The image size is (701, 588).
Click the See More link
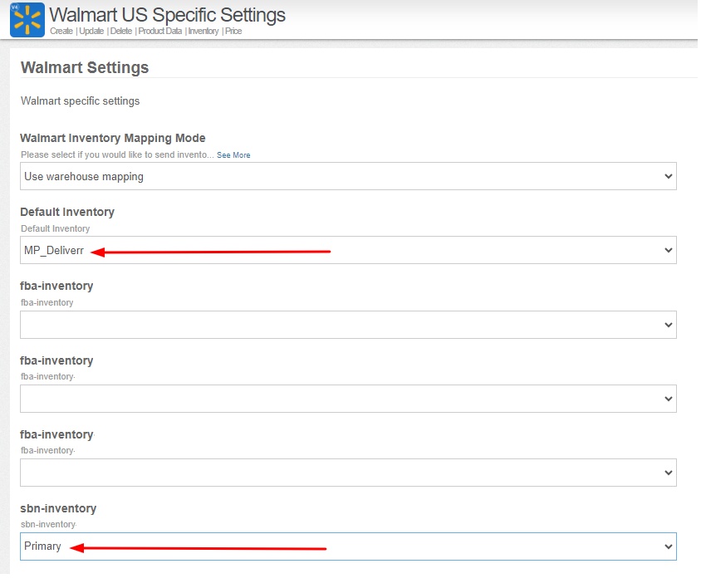[x=233, y=155]
